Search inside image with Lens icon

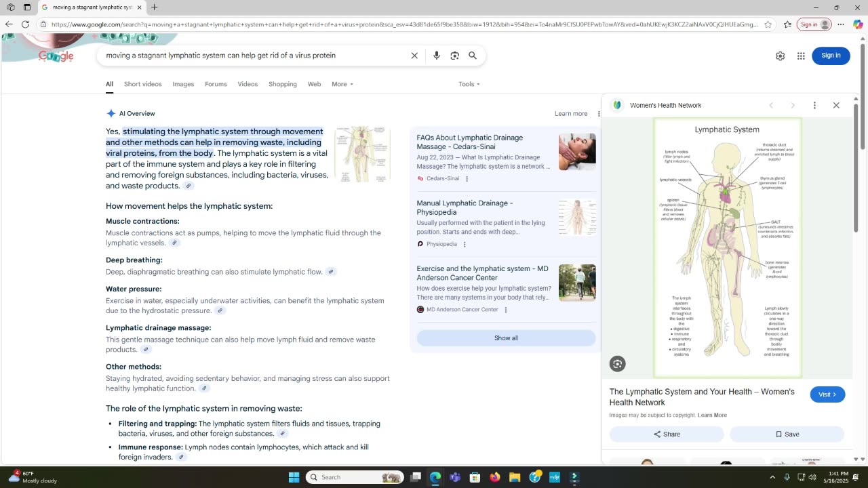pos(617,364)
